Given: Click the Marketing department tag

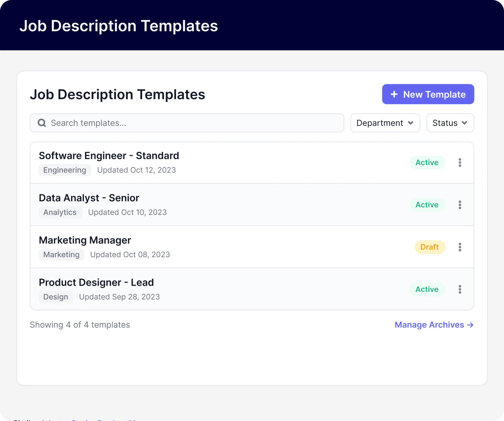Looking at the screenshot, I should pyautogui.click(x=61, y=254).
